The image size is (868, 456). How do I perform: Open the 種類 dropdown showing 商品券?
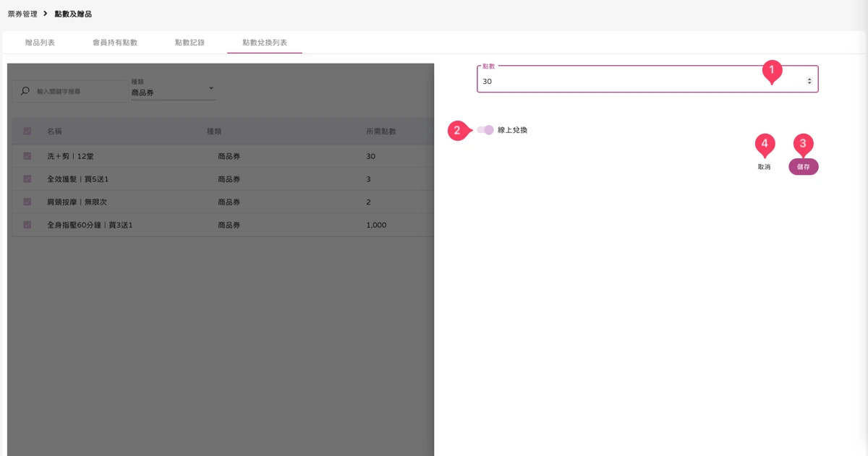click(x=172, y=89)
